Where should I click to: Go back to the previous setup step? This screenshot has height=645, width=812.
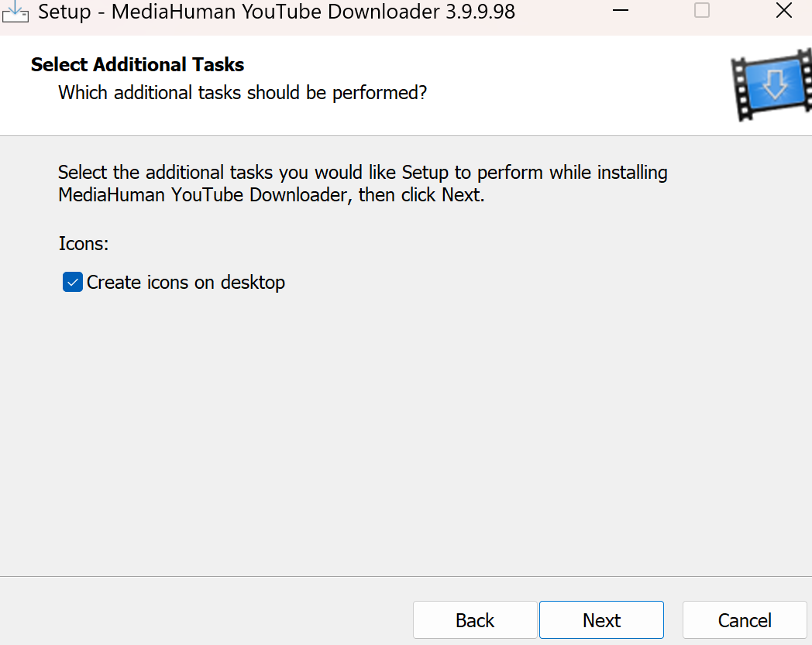474,620
